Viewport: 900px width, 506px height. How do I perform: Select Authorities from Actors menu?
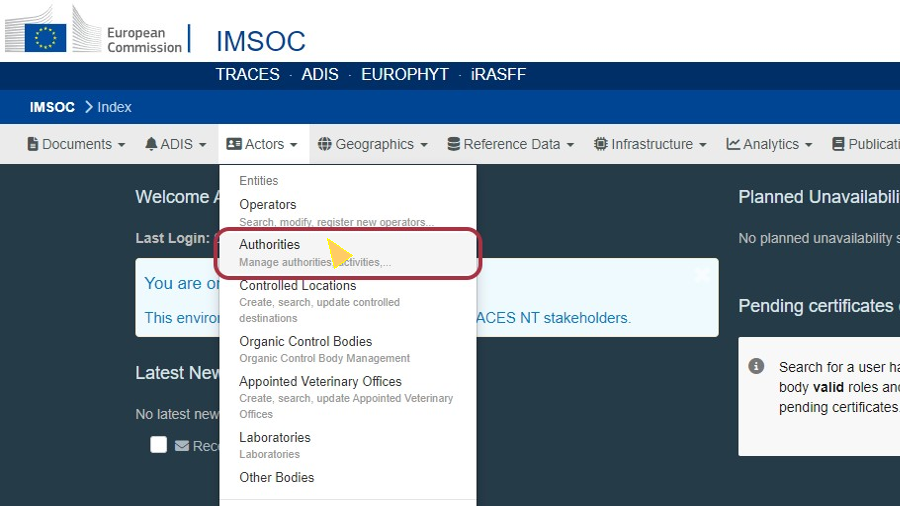coord(348,252)
